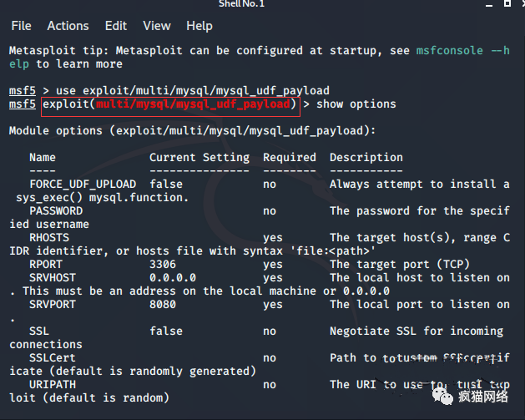The height and width of the screenshot is (420, 525).
Task: Click the minimize window icon
Action: coord(489,5)
